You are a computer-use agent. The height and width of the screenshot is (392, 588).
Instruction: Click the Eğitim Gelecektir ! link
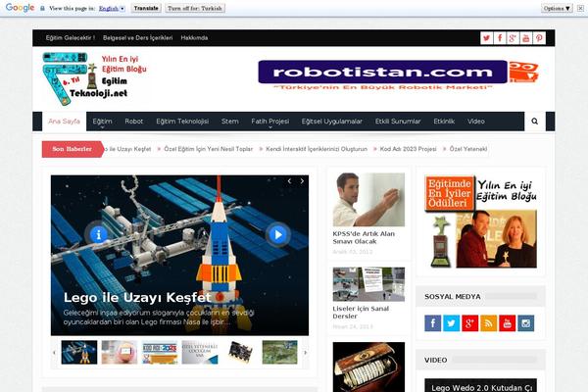tap(71, 38)
